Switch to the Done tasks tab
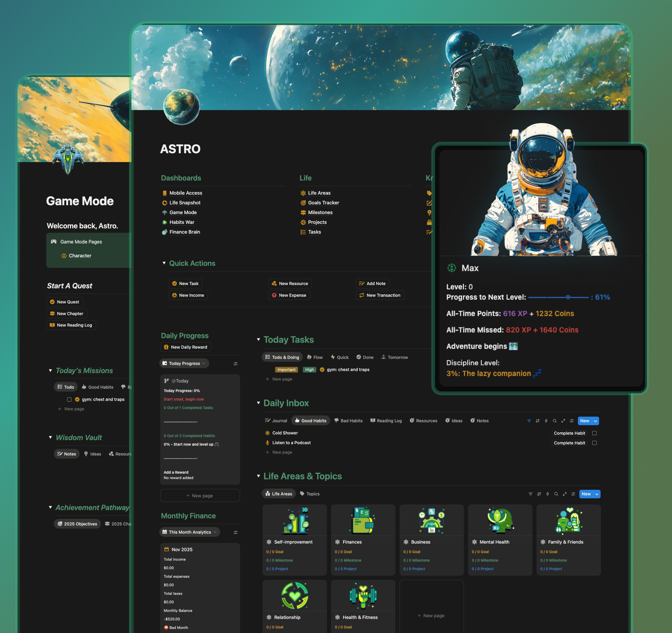Image resolution: width=672 pixels, height=633 pixels. 365,357
